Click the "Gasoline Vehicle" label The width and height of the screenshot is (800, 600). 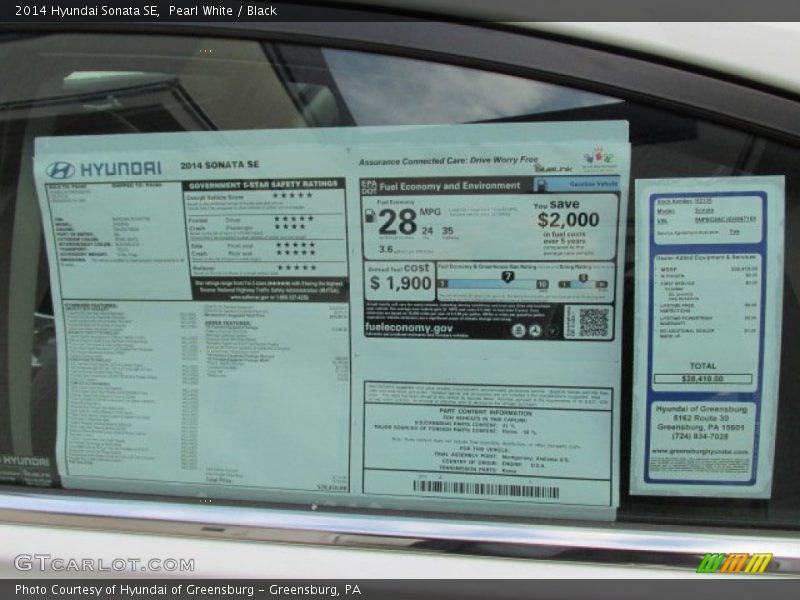[593, 184]
